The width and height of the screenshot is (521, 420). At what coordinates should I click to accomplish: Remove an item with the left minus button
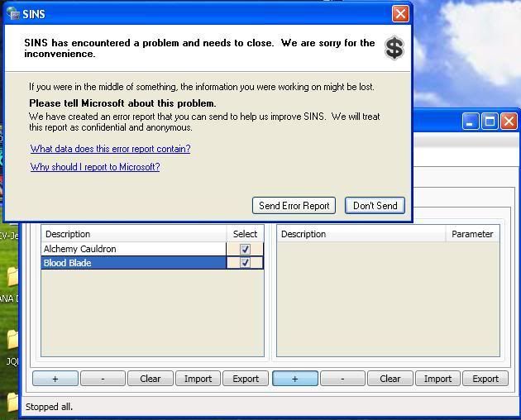pos(103,379)
